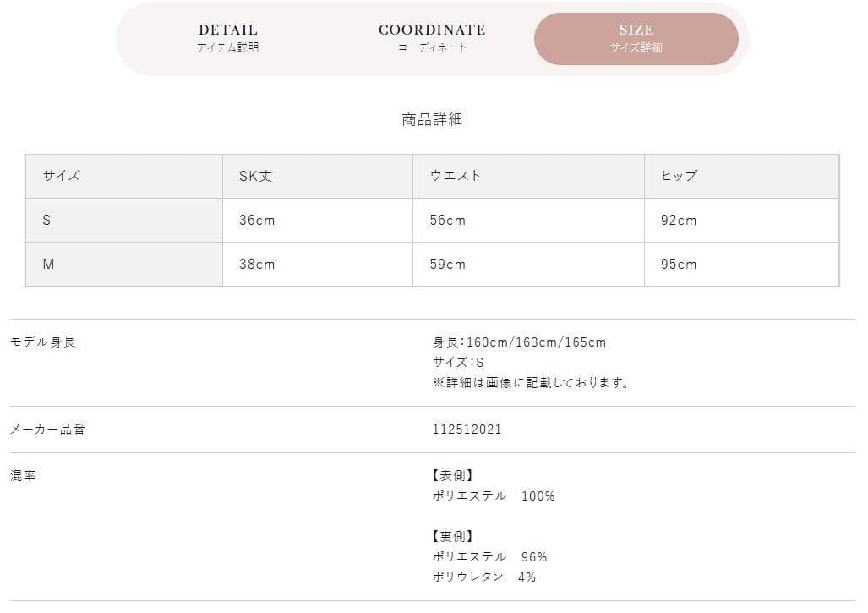Click the 92cm hip cell

pyautogui.click(x=679, y=220)
